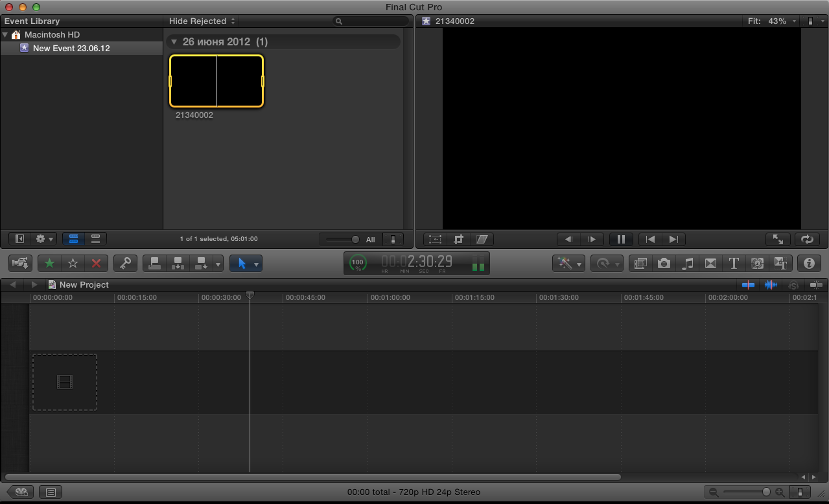The height and width of the screenshot is (504, 829).
Task: Select the 21340002 clip thumbnail
Action: pos(216,81)
